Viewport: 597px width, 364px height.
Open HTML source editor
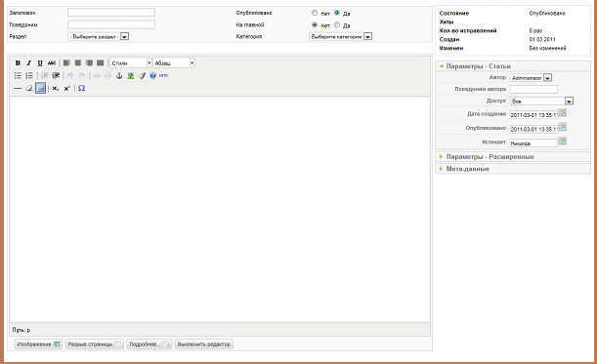[164, 76]
